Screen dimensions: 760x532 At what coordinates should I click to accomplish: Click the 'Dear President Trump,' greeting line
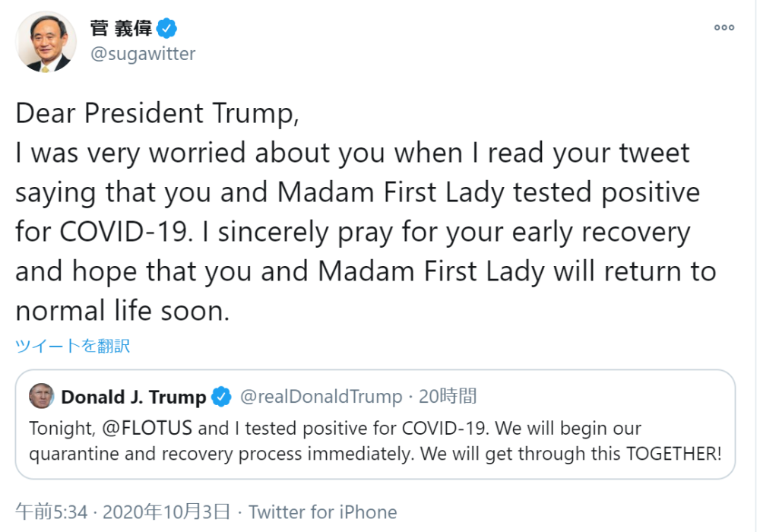pos(157,114)
